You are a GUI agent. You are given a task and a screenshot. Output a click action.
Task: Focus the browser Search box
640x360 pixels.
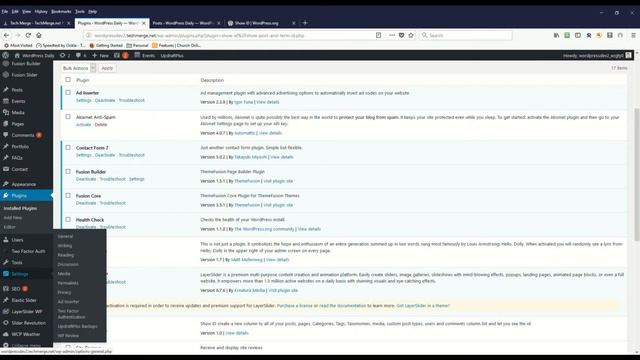pos(466,36)
